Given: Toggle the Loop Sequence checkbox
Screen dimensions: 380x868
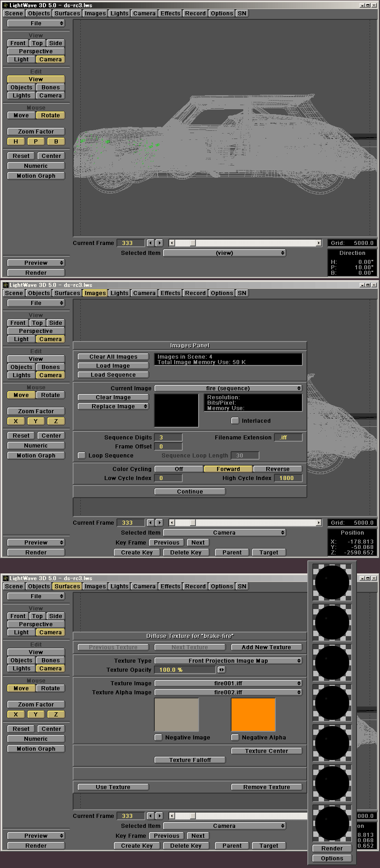Looking at the screenshot, I should 82,455.
